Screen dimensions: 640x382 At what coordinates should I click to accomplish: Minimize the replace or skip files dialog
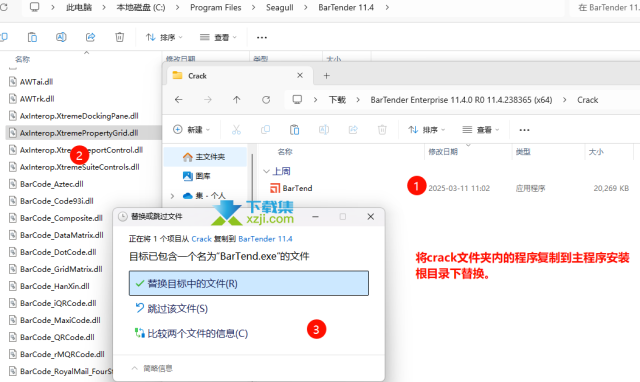coord(316,217)
